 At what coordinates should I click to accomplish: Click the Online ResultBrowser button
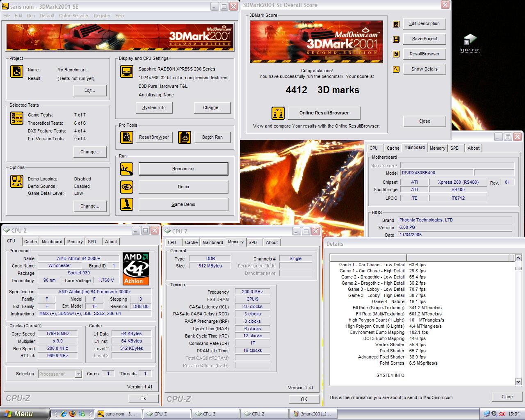click(324, 113)
